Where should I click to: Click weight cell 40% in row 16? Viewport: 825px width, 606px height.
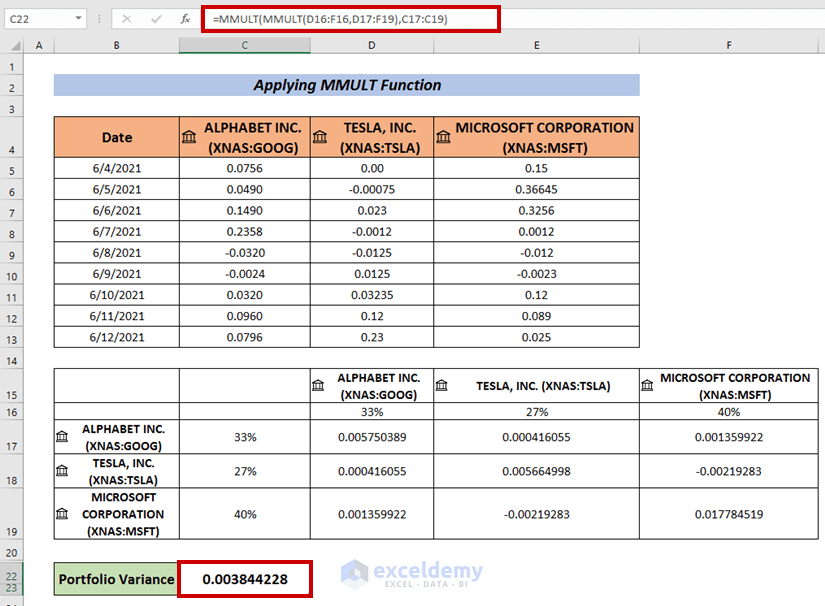click(729, 412)
